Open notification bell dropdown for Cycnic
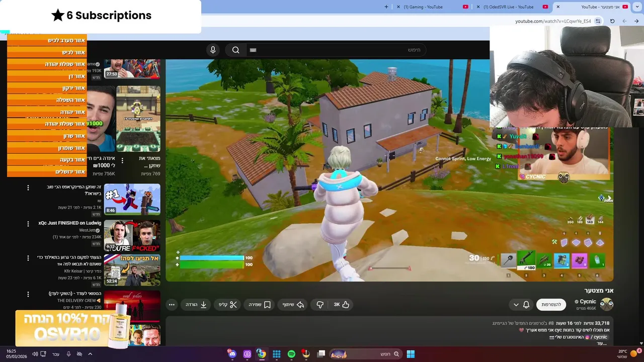This screenshot has width=644, height=362. tap(521, 305)
